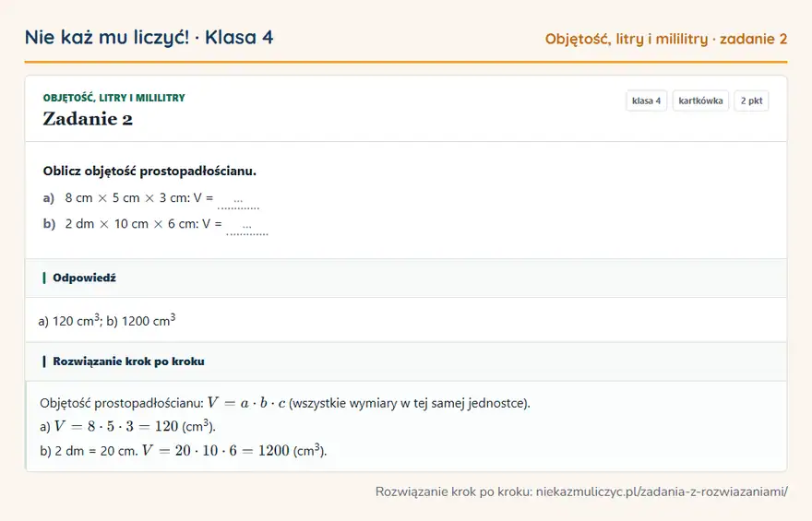Collapse the 'Odpowiedź' section header
The width and height of the screenshot is (812, 521).
click(406, 278)
